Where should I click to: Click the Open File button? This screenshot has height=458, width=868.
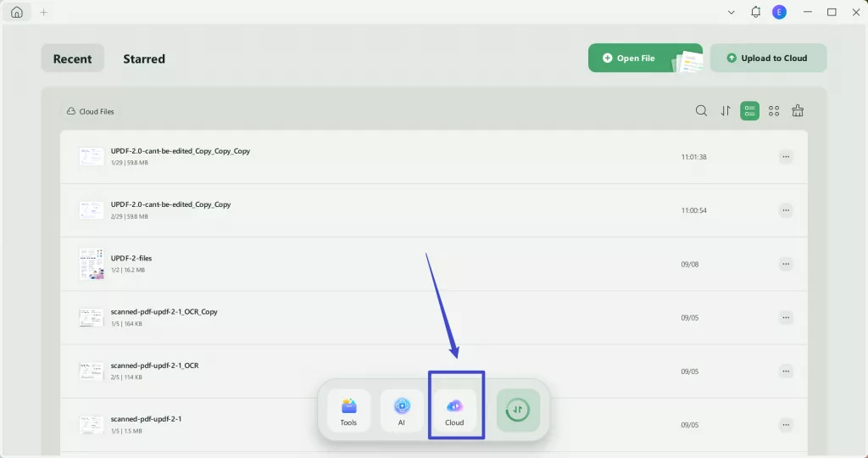tap(645, 59)
